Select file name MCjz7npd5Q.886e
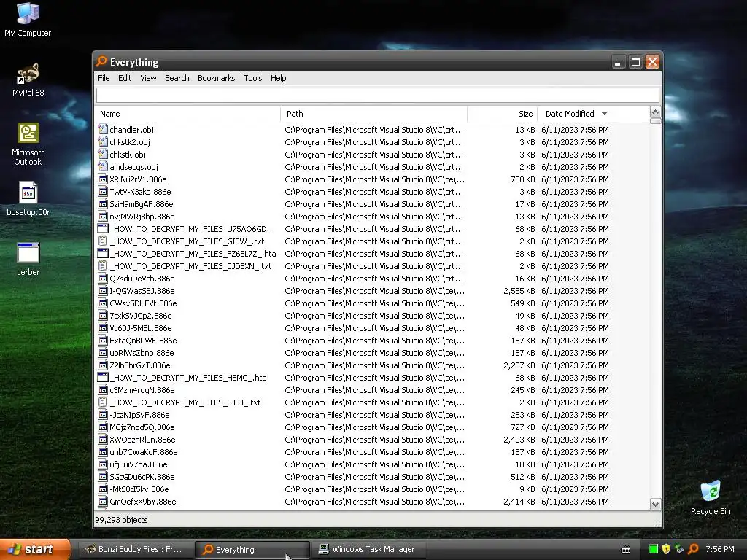747x560 pixels. pos(142,427)
